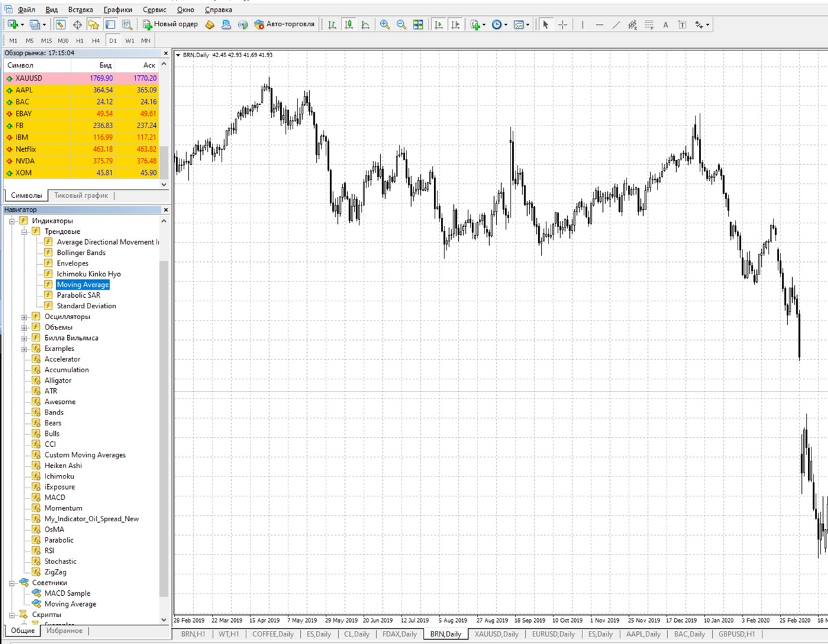Zoom in on the chart
The image size is (828, 644).
384,25
